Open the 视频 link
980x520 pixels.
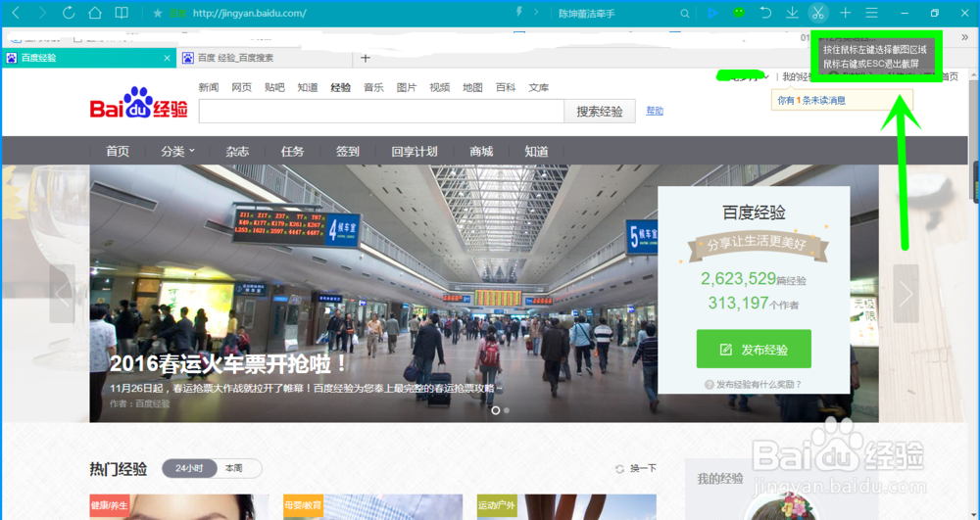[x=439, y=87]
